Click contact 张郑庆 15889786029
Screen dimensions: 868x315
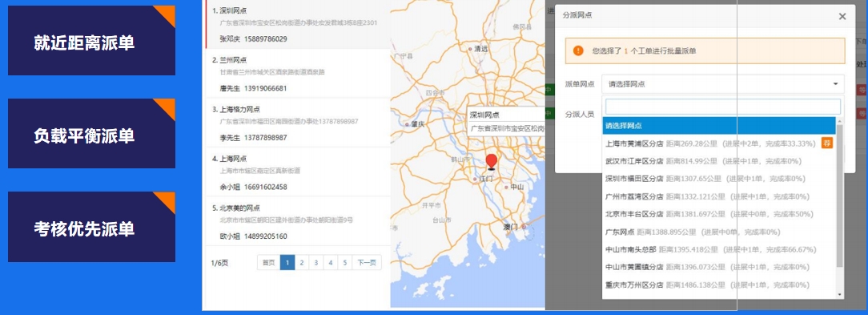[x=254, y=38]
